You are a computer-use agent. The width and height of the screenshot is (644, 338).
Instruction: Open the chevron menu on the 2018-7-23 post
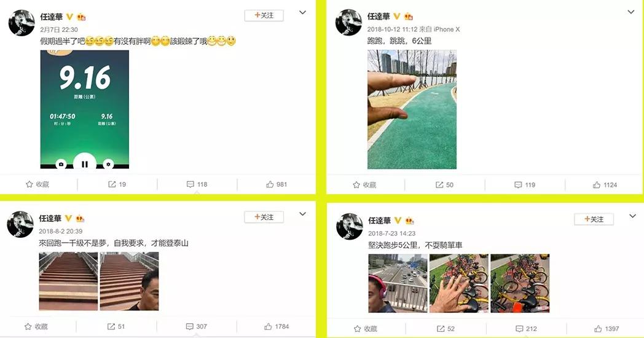coord(632,216)
